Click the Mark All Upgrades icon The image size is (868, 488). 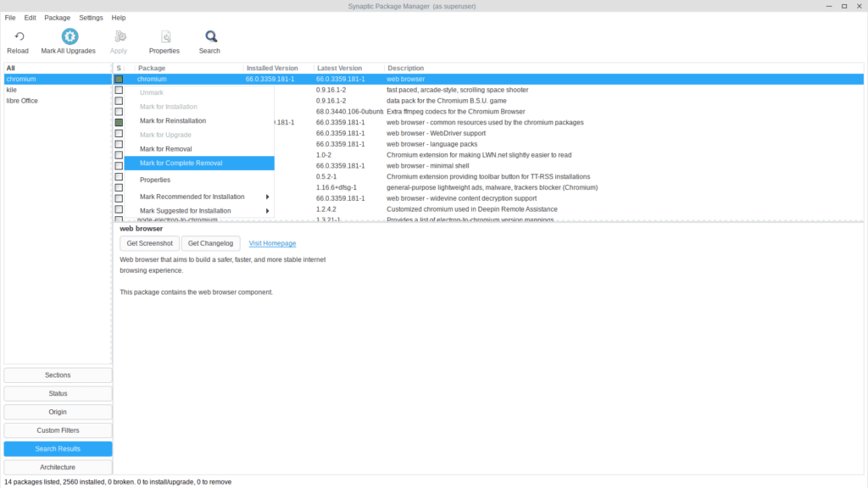point(70,36)
